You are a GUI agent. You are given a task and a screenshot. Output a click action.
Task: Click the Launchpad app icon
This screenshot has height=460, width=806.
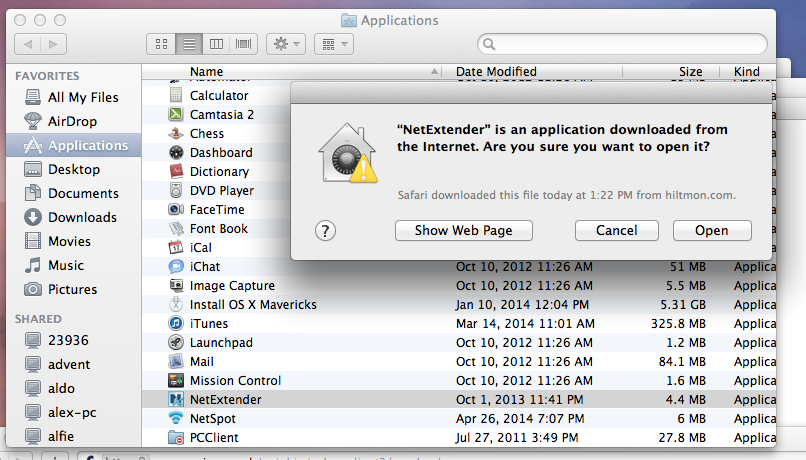(176, 342)
